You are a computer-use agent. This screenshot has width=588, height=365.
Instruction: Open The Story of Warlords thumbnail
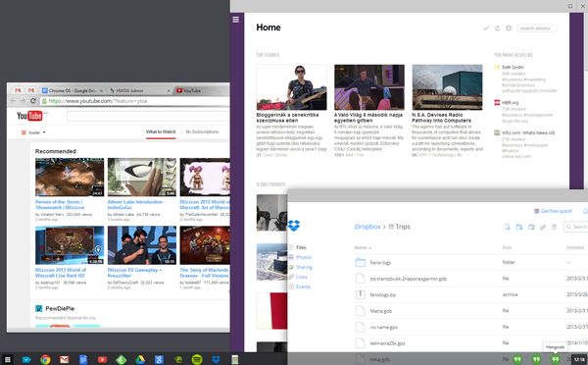tap(205, 245)
